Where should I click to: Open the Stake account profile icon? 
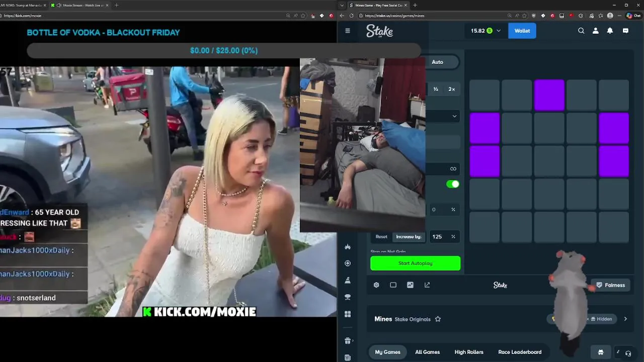(596, 31)
